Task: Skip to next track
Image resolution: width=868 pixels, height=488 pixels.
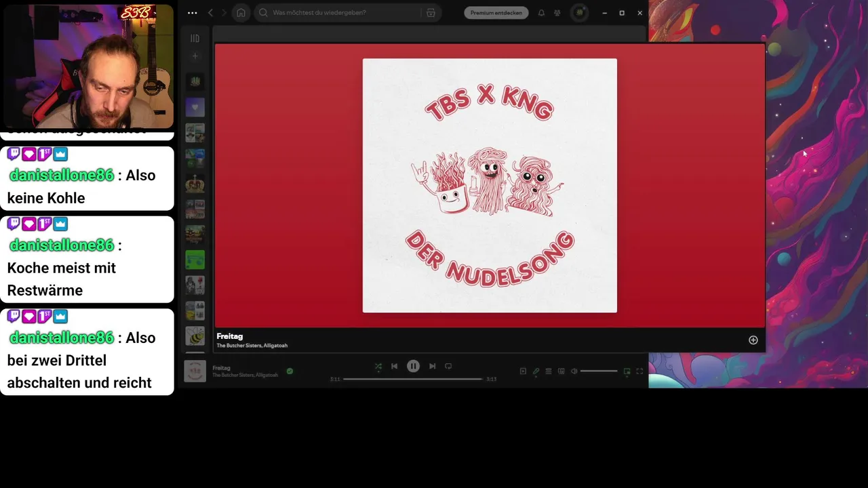Action: pos(432,366)
